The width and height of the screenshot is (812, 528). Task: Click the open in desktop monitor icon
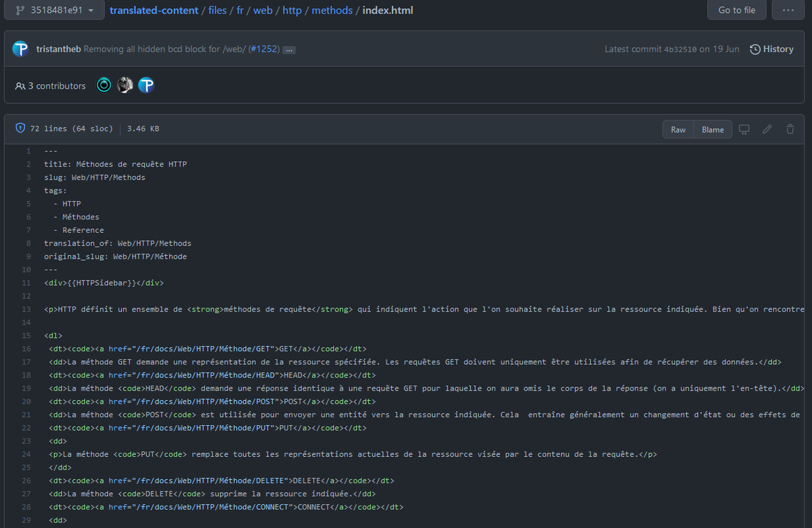click(x=744, y=129)
